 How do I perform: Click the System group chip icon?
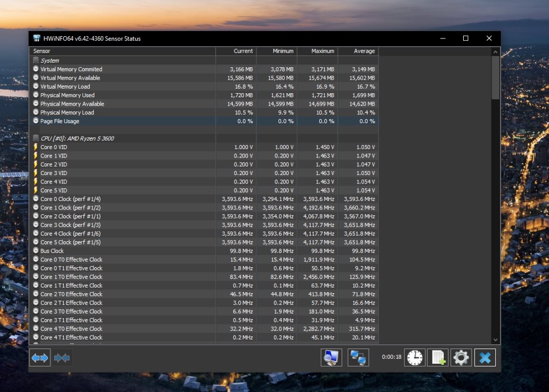[x=36, y=60]
